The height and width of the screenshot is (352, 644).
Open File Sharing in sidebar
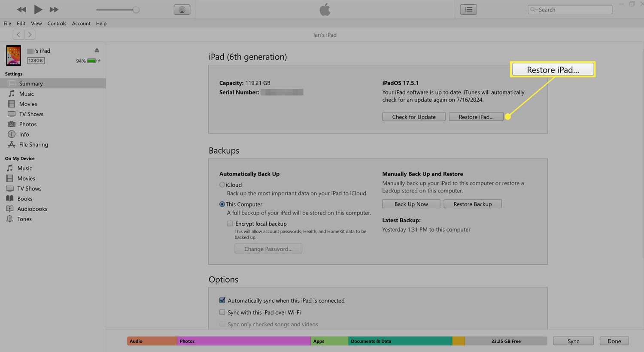point(33,145)
